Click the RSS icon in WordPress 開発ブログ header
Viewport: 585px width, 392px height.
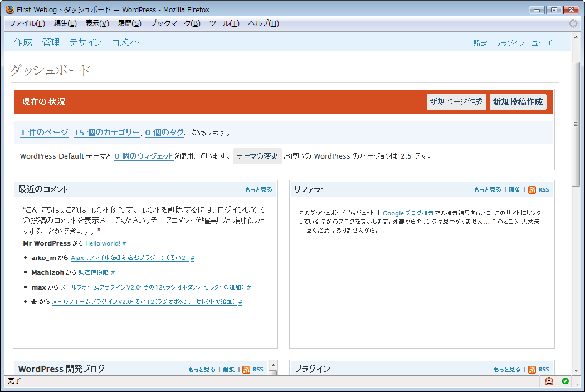tap(246, 370)
